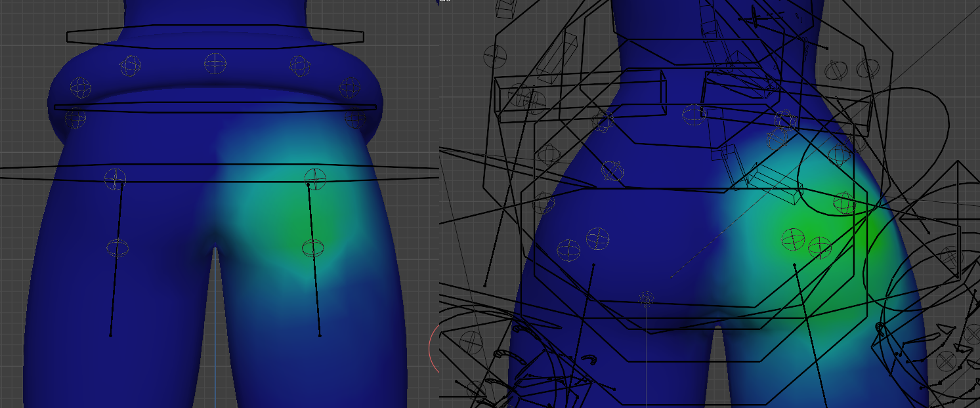Click sphere widget atop green-side thigh bone, left view

pyautogui.click(x=315, y=178)
